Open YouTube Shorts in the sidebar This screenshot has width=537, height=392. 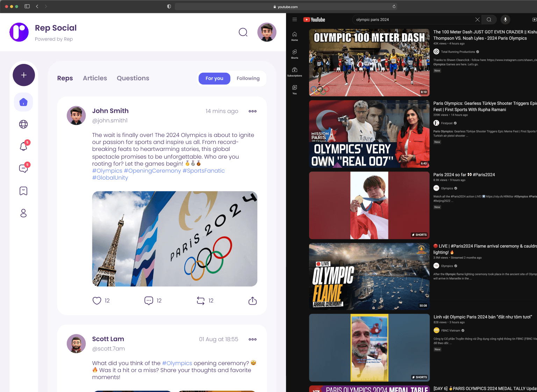click(295, 54)
